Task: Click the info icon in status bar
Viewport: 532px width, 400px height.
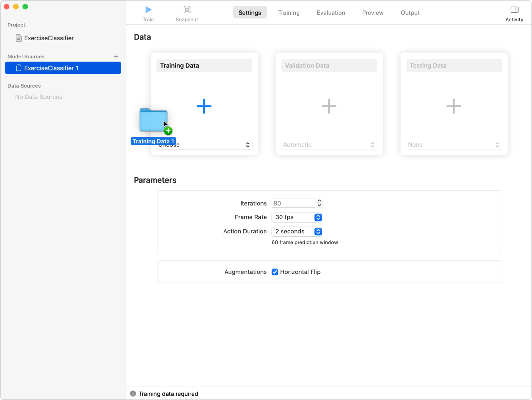Action: (133, 394)
